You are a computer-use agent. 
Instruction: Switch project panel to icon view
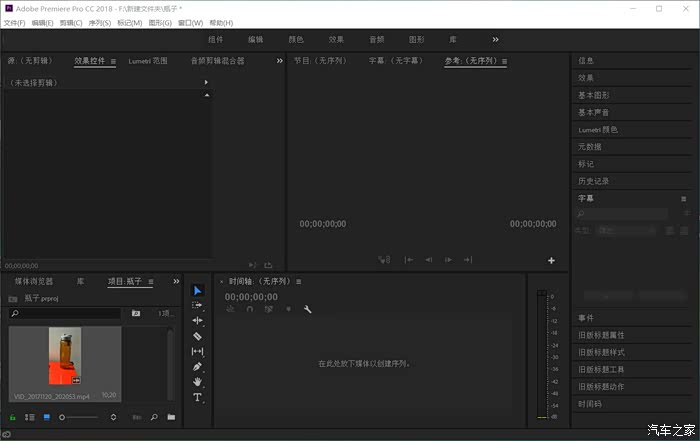tap(46, 416)
